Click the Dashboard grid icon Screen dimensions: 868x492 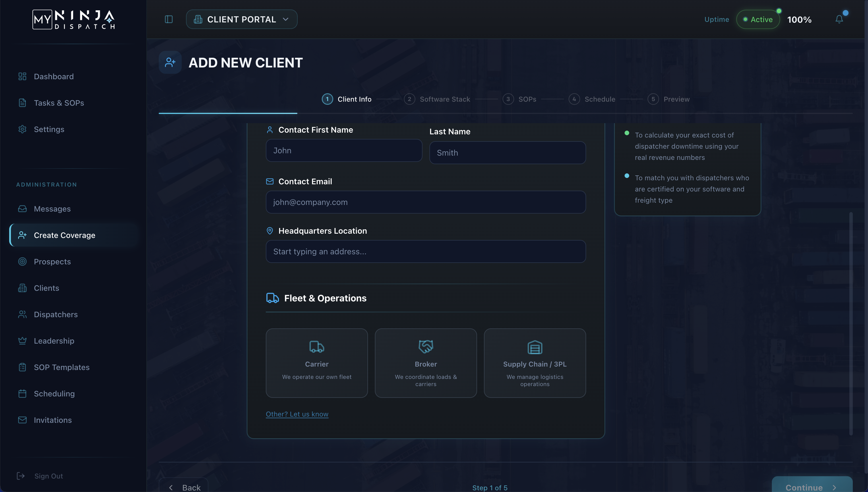(x=22, y=76)
